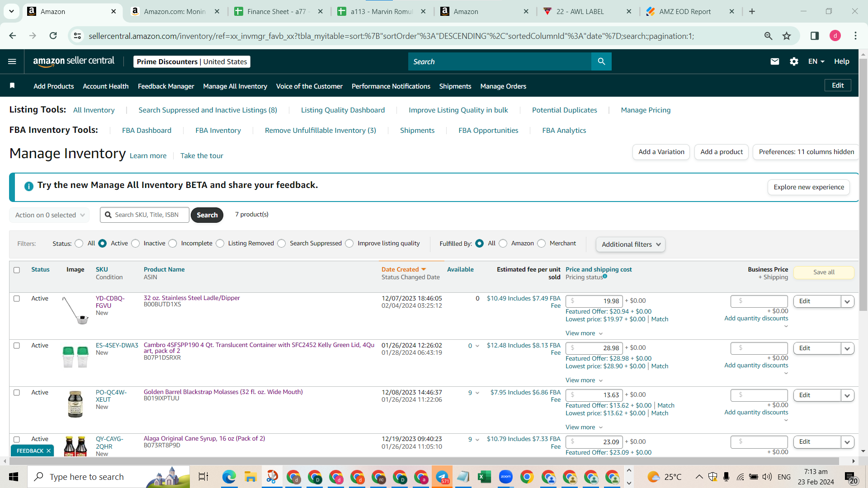
Task: Open the notification center icon
Action: (851, 477)
